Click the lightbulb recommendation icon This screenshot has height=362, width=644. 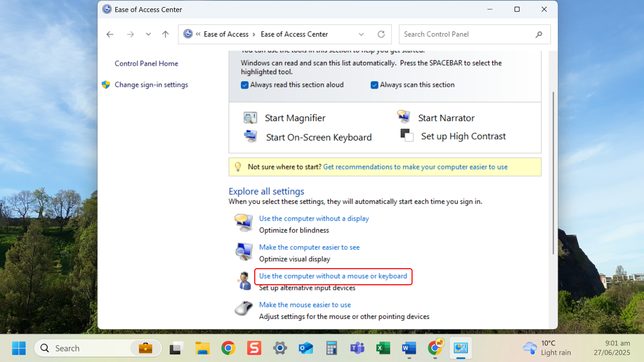tap(238, 167)
